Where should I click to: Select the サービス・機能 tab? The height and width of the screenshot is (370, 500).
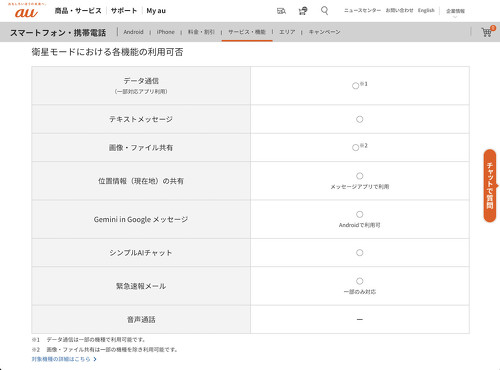[x=247, y=32]
